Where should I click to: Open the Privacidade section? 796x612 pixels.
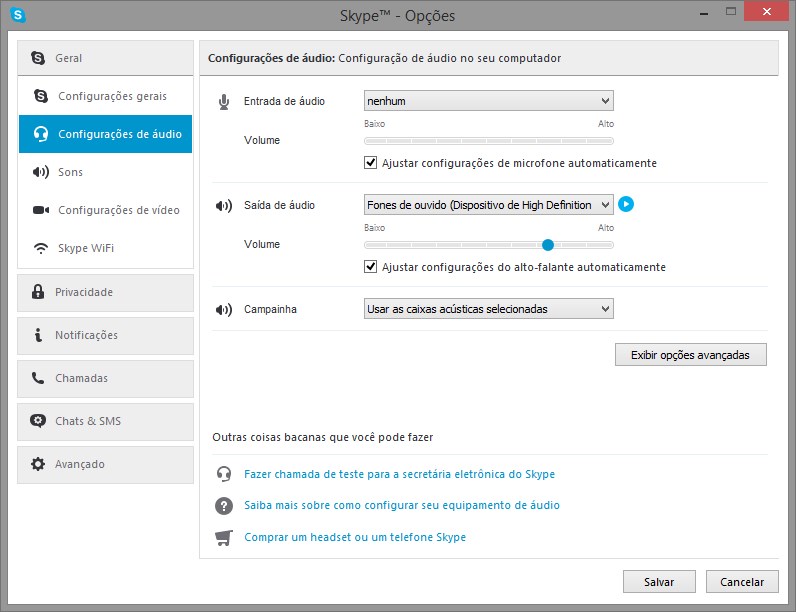[106, 293]
